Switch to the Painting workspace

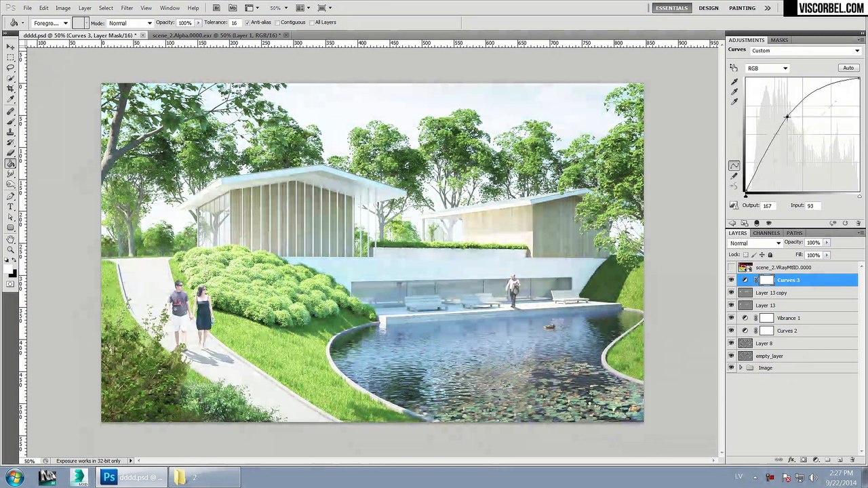[742, 8]
